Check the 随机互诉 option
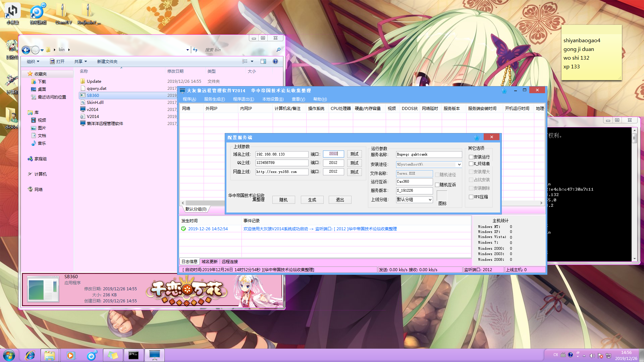644x362 pixels. tap(437, 185)
